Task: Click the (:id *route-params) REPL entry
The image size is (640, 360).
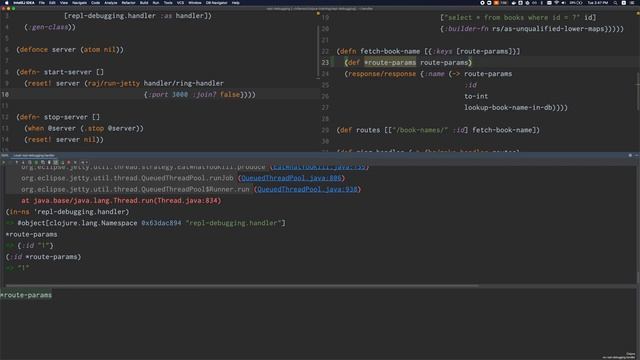Action: pos(43,257)
